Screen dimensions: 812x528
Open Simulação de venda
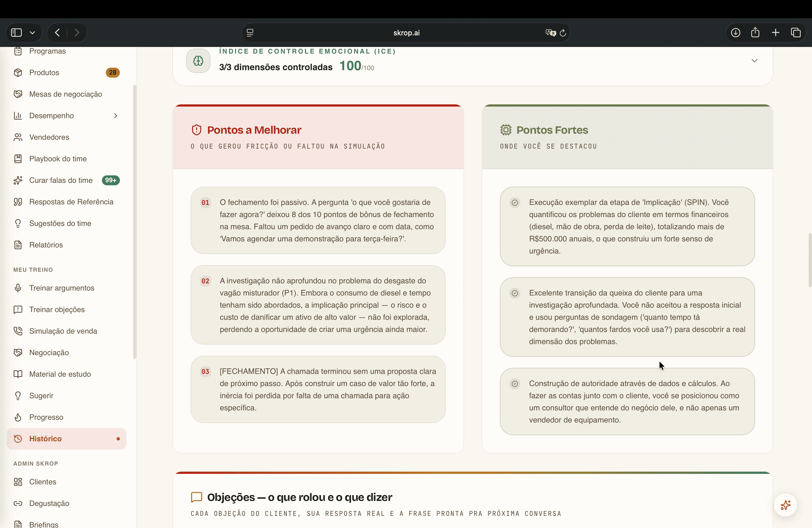(x=67, y=331)
